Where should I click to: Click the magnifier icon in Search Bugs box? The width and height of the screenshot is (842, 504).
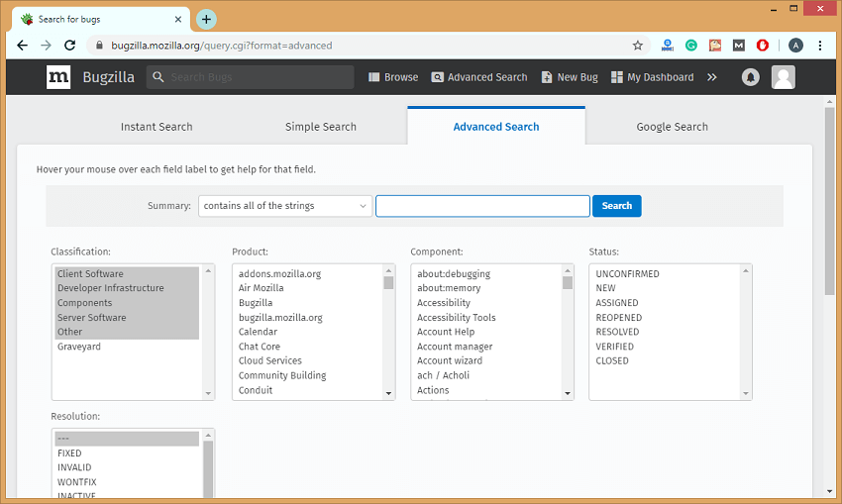(158, 77)
